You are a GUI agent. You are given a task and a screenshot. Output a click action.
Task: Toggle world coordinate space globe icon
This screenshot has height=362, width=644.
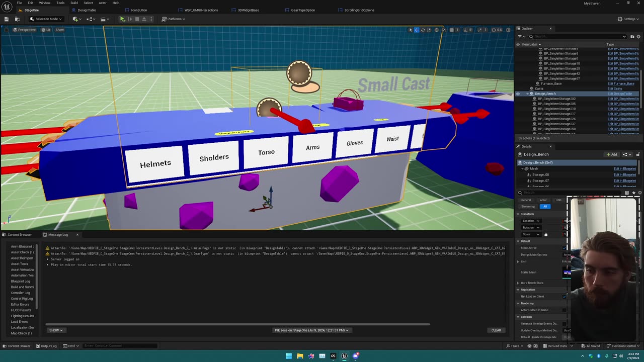tap(437, 30)
